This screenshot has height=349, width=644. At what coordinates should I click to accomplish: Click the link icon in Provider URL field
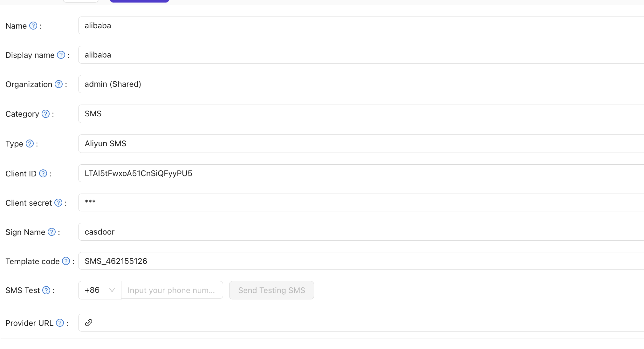point(88,323)
